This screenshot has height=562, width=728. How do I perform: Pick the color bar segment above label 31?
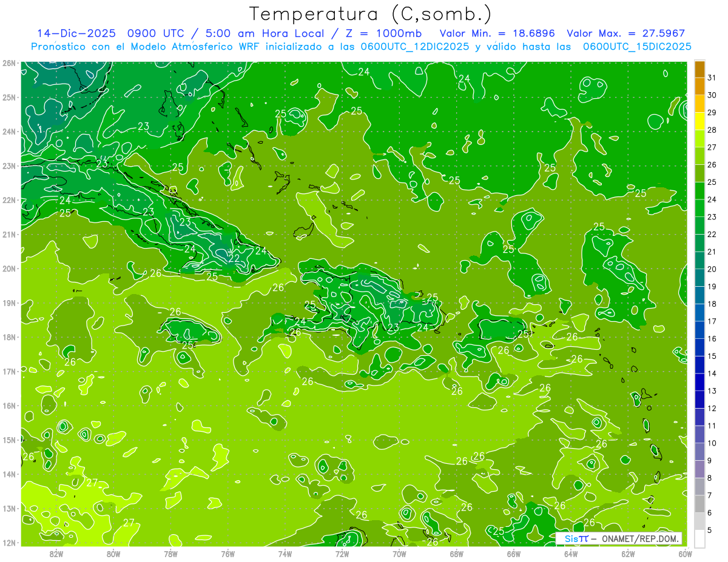pyautogui.click(x=699, y=69)
